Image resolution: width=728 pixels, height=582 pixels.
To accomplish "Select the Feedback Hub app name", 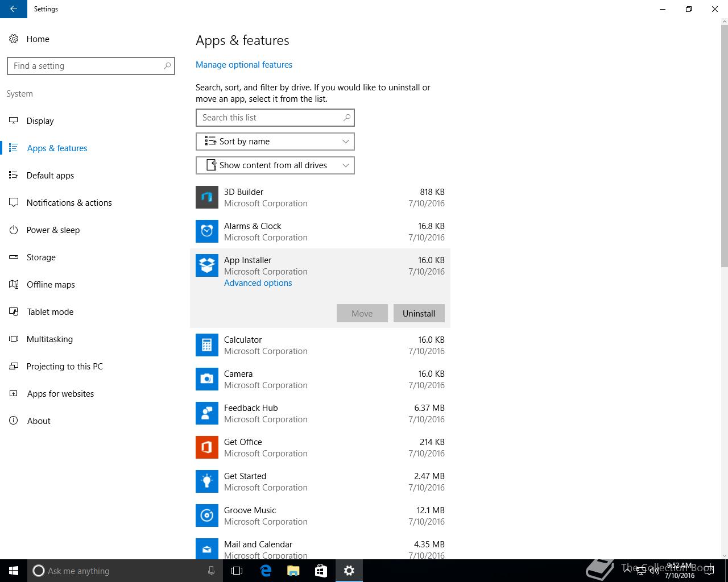I will pos(251,408).
